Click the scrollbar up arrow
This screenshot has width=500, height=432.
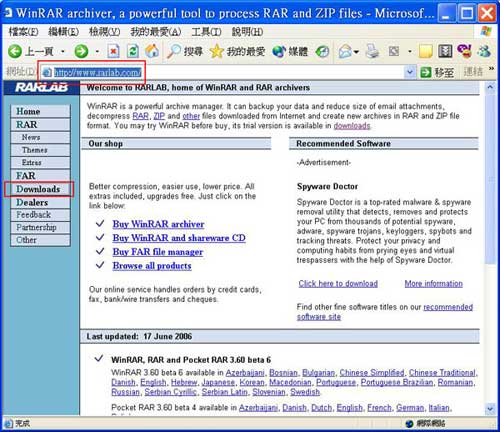pos(490,87)
